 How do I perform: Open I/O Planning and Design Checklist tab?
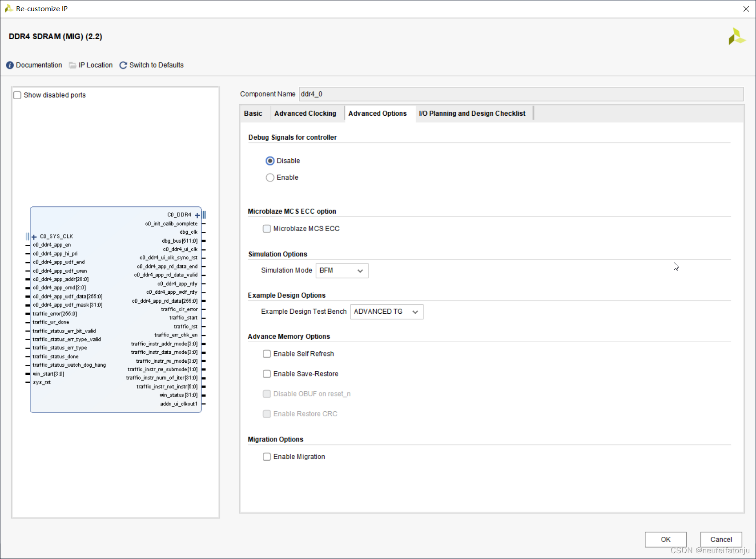(472, 113)
